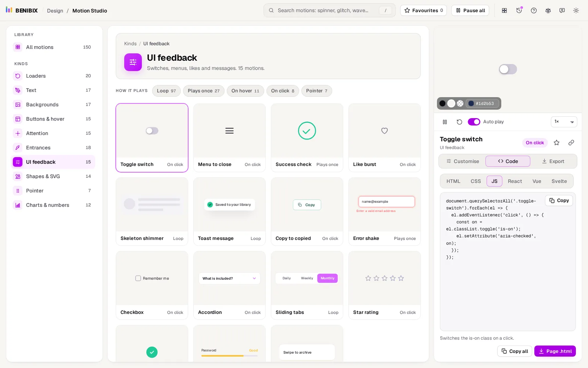Screen dimensions: 588x368
Task: Filter by On hover play mode chip
Action: pyautogui.click(x=245, y=91)
